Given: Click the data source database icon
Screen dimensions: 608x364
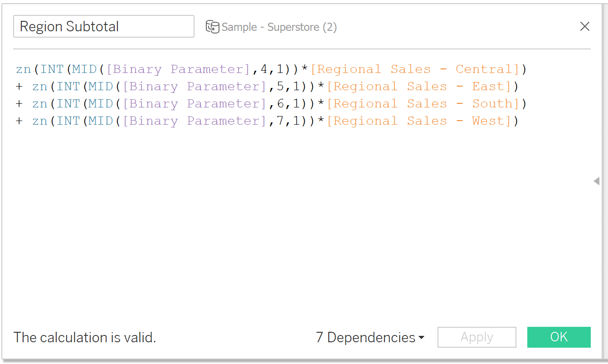Looking at the screenshot, I should [212, 27].
